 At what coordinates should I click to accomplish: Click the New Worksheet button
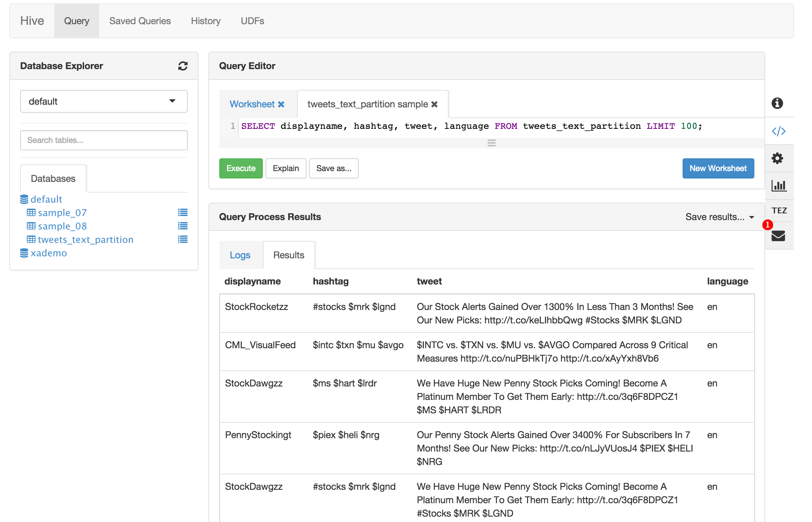click(x=717, y=168)
